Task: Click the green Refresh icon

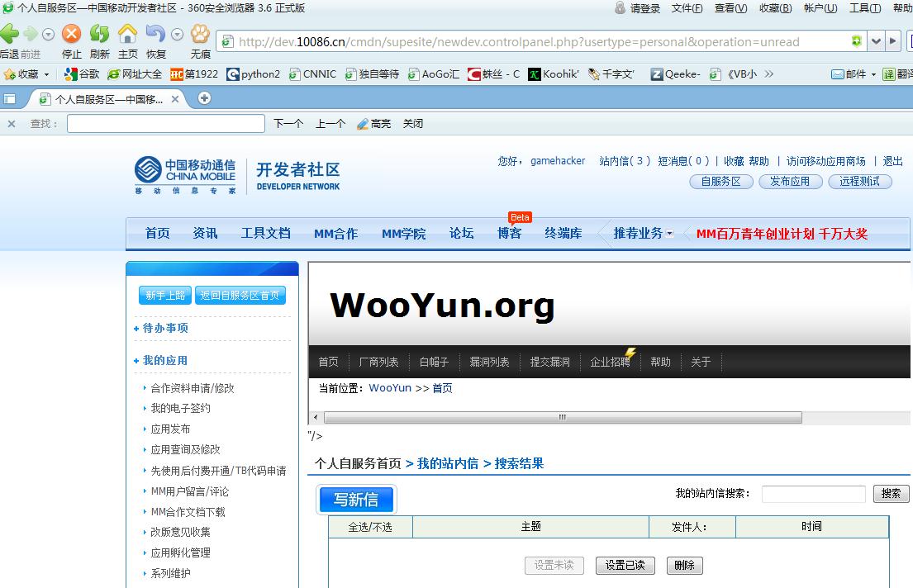Action: 100,34
